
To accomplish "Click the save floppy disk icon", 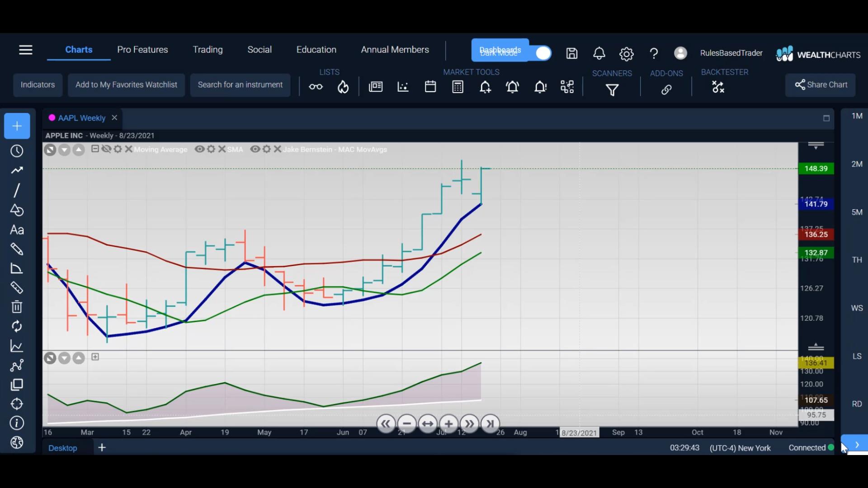I will [572, 53].
